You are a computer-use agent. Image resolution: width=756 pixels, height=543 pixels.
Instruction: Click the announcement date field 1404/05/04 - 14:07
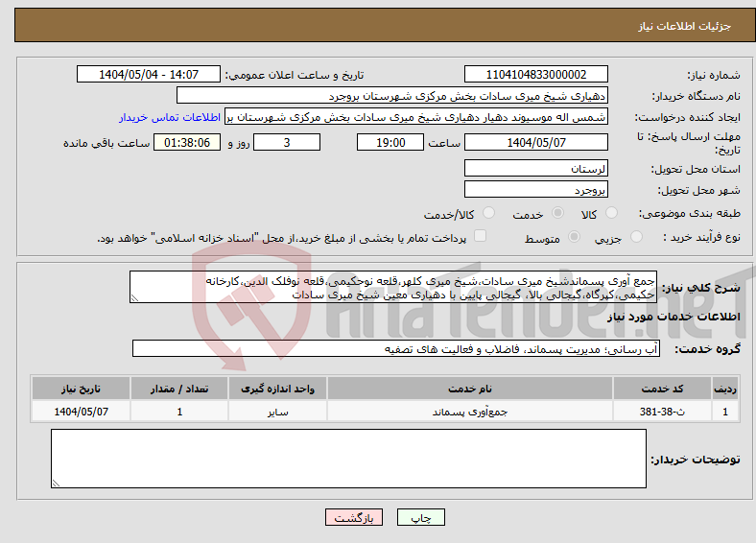click(149, 74)
